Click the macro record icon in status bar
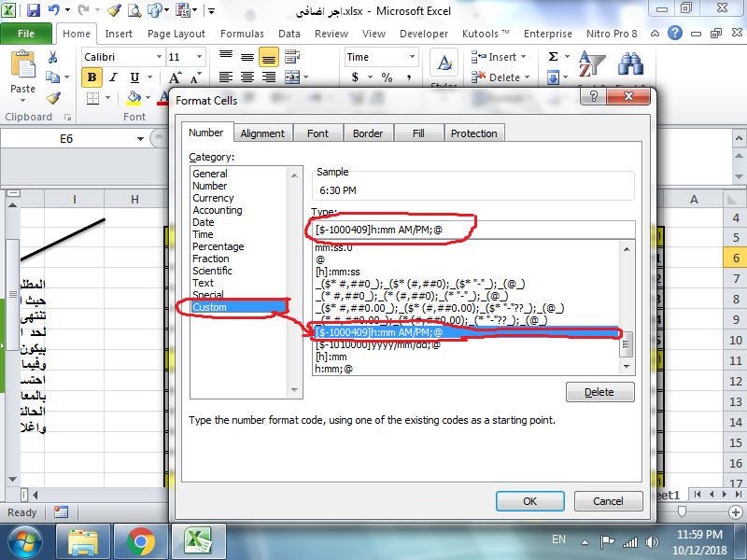This screenshot has width=747, height=560. point(61,512)
